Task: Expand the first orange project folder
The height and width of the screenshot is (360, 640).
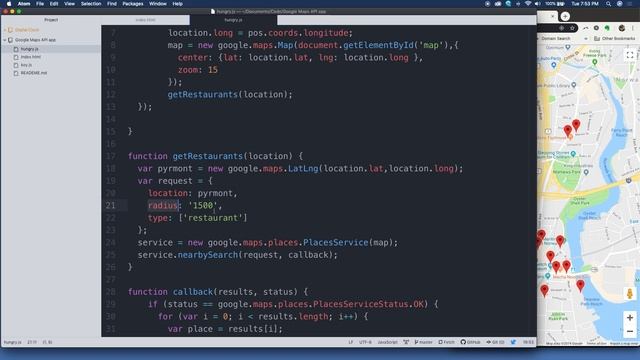Action: click(5, 30)
